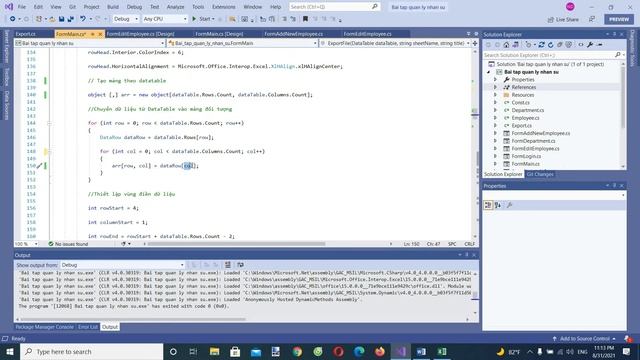Click No issues found indicator

[x=68, y=244]
